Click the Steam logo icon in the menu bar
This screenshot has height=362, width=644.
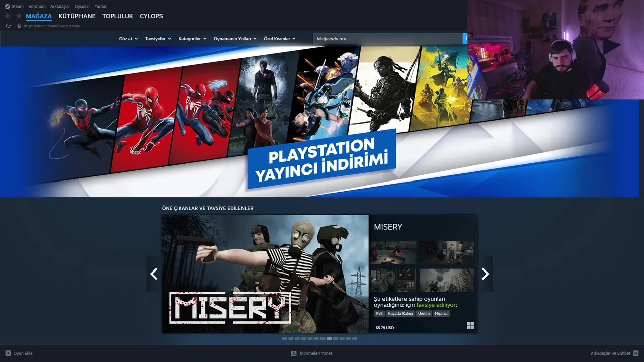click(7, 7)
